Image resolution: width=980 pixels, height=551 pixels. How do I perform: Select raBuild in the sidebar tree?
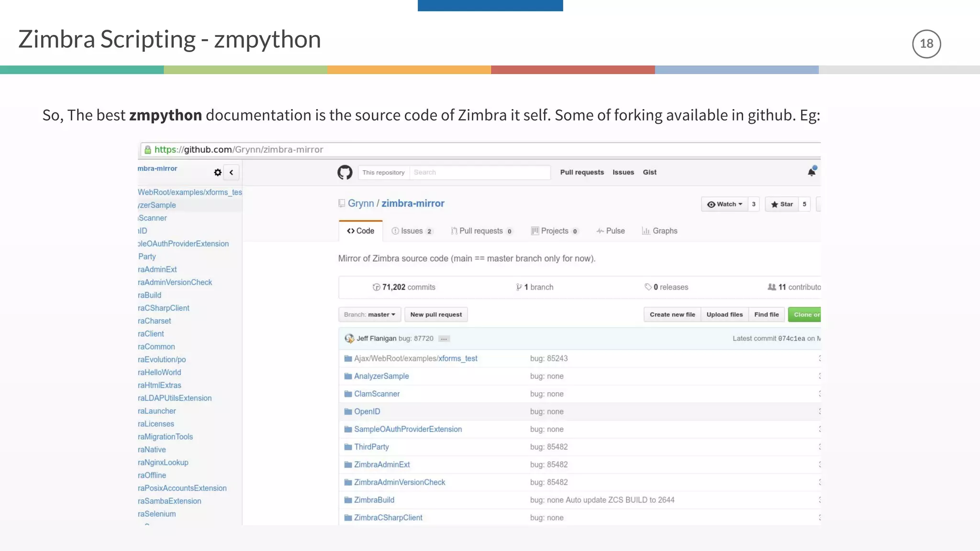click(150, 296)
